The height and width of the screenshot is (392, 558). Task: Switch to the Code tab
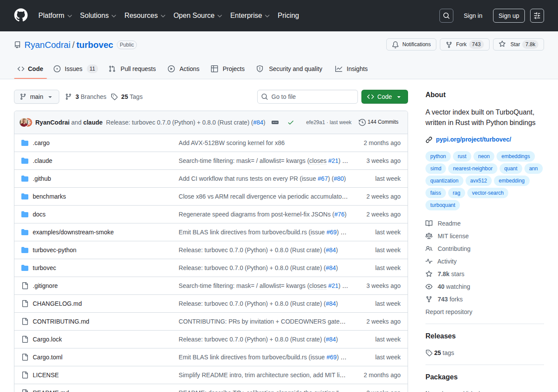pos(31,69)
